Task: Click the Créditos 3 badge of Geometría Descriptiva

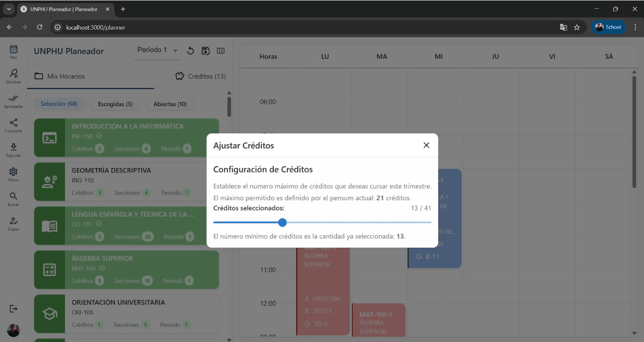Action: pos(100,193)
